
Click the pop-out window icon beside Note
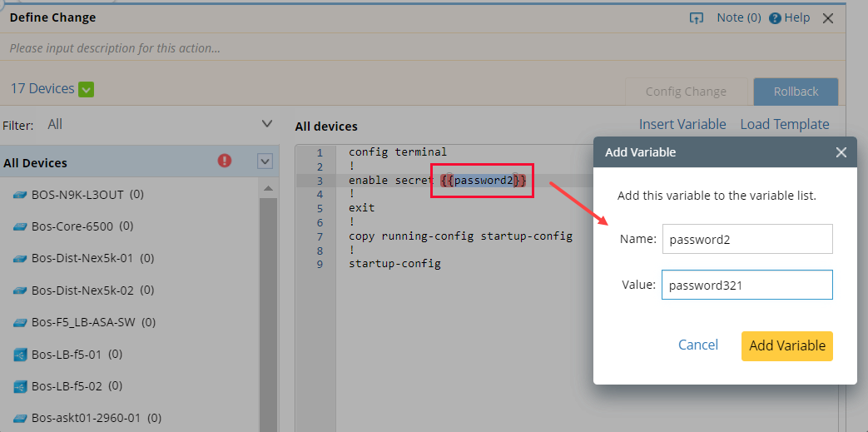pyautogui.click(x=697, y=18)
